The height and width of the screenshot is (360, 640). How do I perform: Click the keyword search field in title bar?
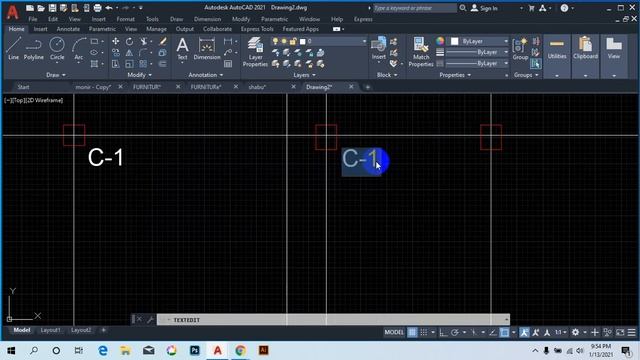coord(415,8)
